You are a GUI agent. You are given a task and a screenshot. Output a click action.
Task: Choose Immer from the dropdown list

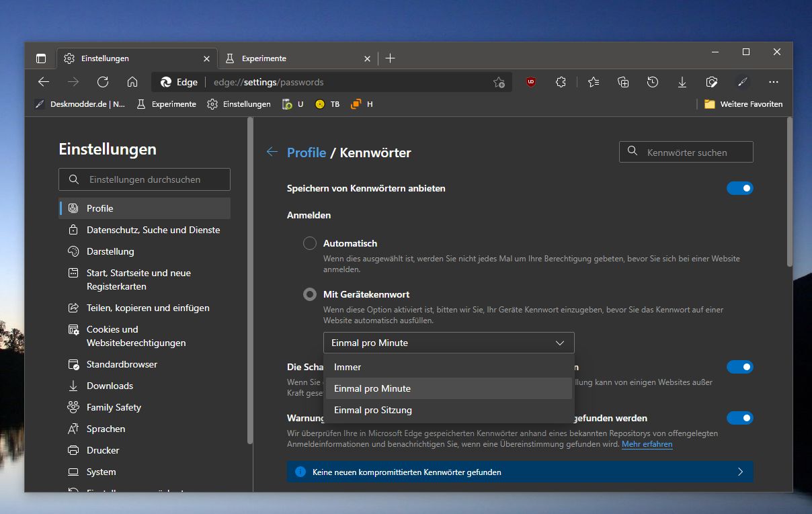click(449, 367)
